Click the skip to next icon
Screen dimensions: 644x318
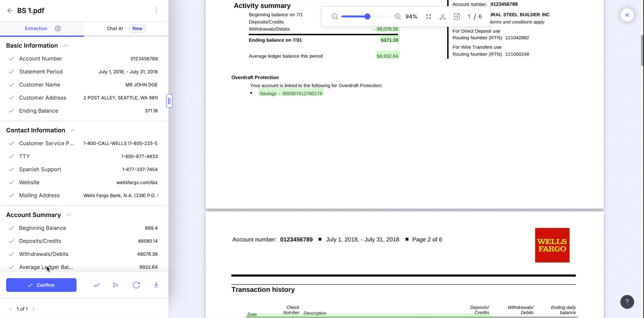[x=116, y=285]
